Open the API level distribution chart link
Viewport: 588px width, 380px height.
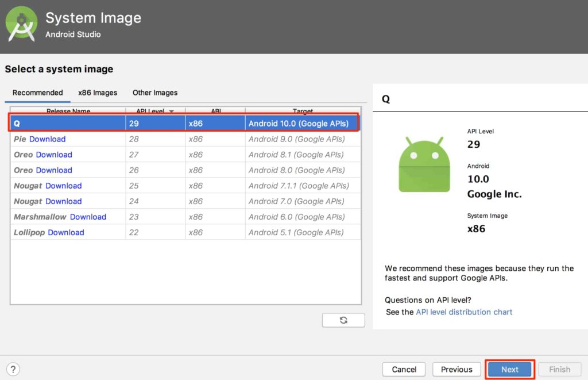pos(464,312)
